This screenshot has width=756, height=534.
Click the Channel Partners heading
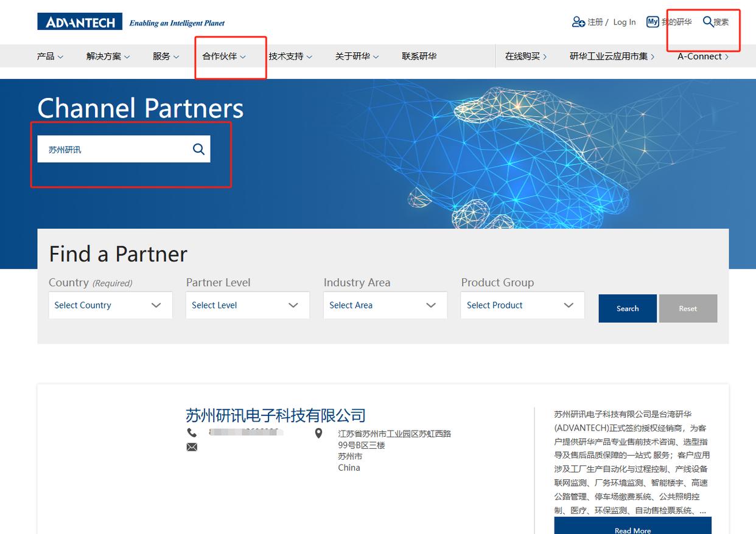pyautogui.click(x=141, y=108)
